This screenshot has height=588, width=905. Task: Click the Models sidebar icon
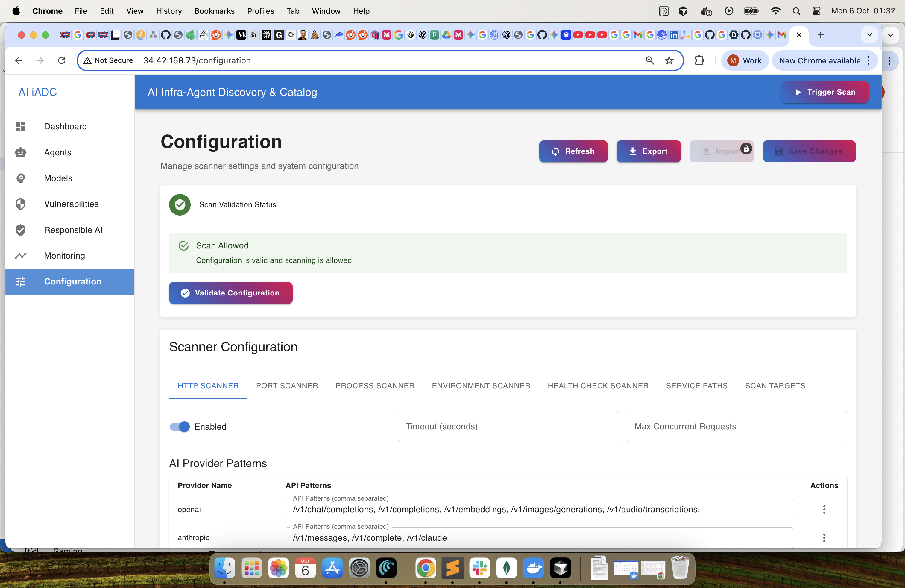[21, 178]
